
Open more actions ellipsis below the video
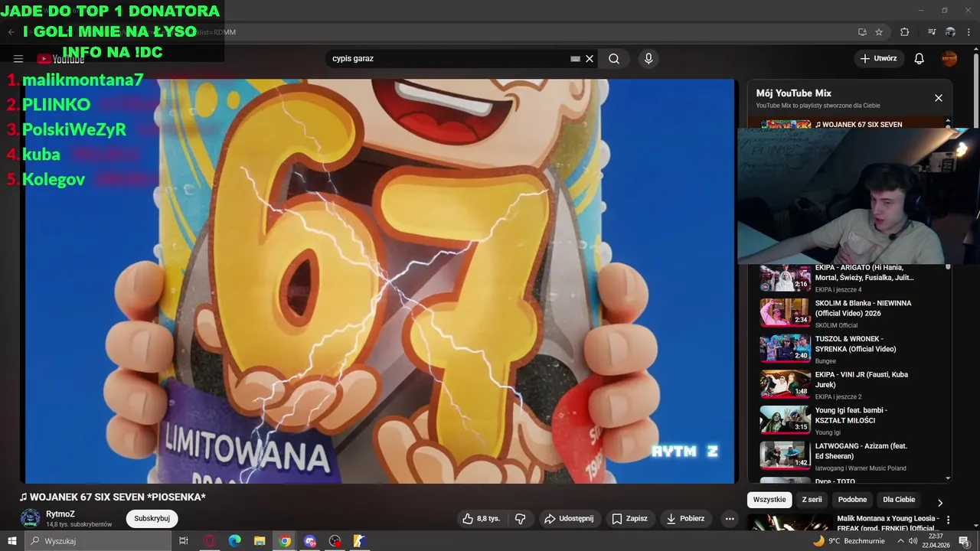click(730, 519)
